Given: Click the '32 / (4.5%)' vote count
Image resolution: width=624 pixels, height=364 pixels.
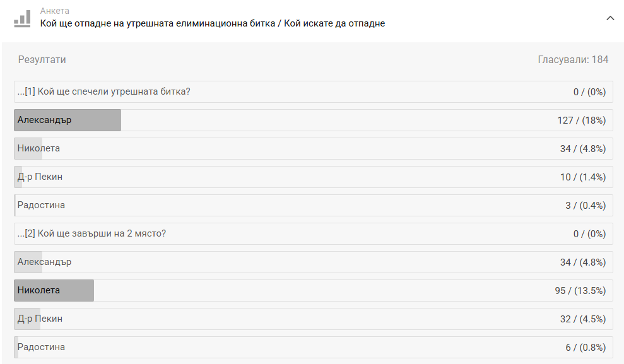Looking at the screenshot, I should coord(582,319).
